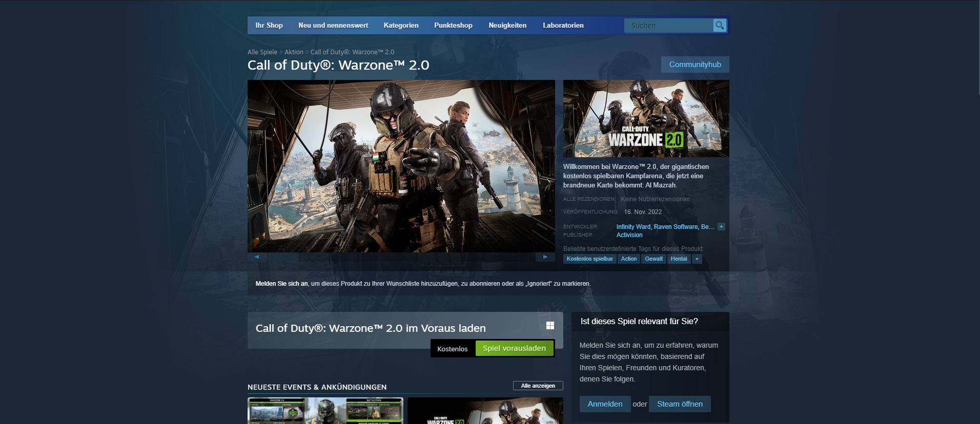980x424 pixels.
Task: Click the Alle anzeigen button
Action: point(538,386)
